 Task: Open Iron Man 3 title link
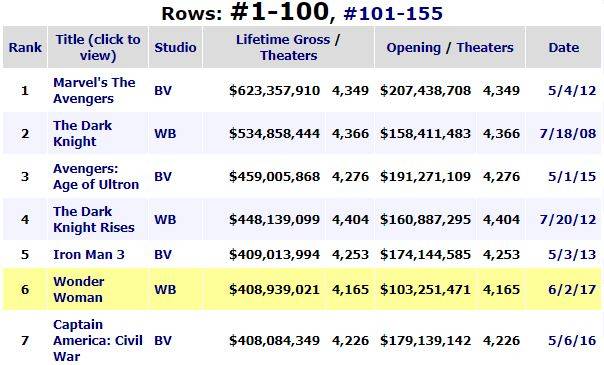[x=89, y=254]
